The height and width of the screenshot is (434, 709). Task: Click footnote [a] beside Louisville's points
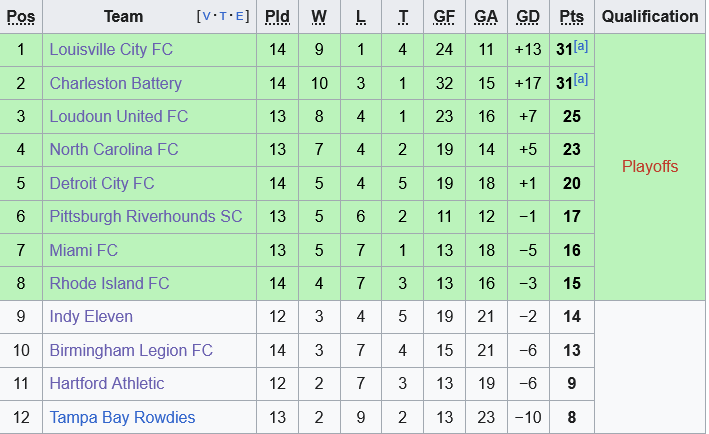point(580,46)
